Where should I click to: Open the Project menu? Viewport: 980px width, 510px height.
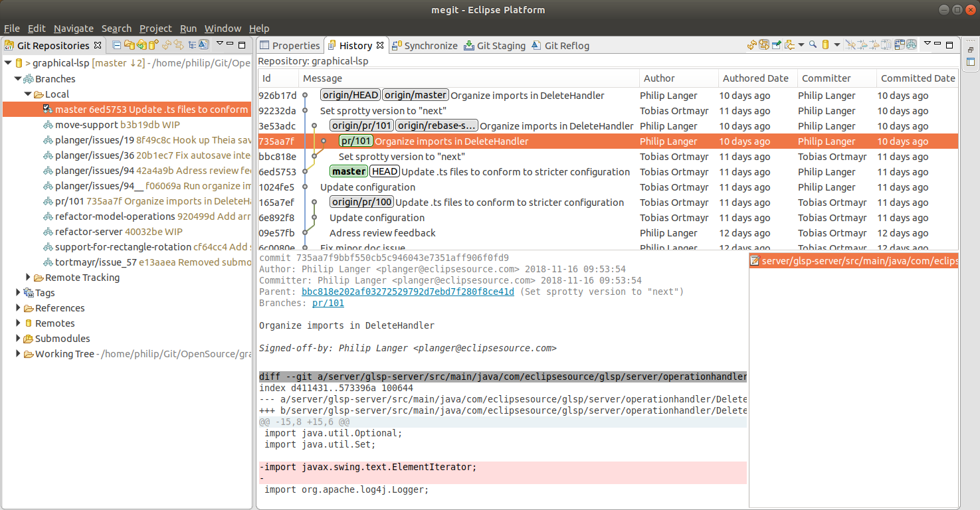coord(155,28)
